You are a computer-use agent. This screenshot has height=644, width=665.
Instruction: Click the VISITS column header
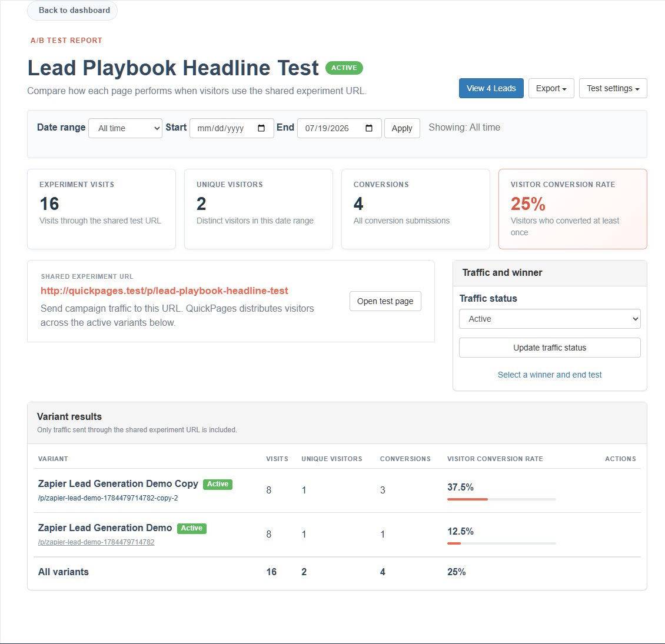coord(277,459)
